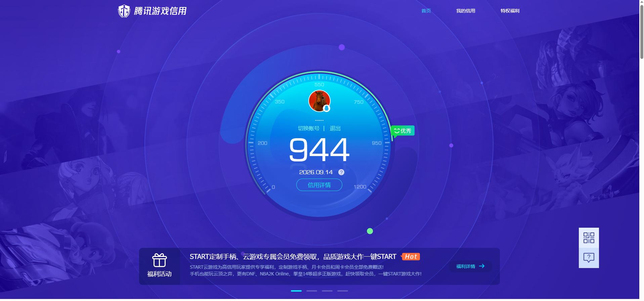The image size is (644, 301).
Task: Click the 福利活动 label
Action: 159,274
